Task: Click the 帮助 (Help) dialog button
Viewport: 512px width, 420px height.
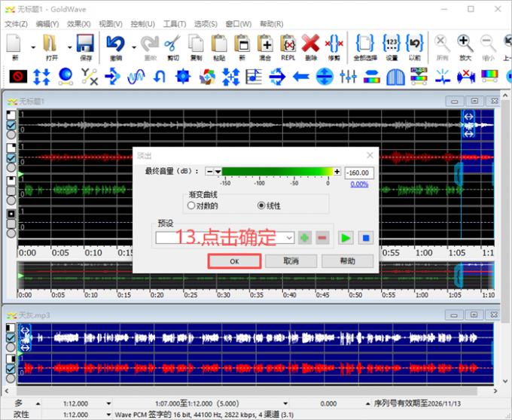Action: pyautogui.click(x=347, y=261)
